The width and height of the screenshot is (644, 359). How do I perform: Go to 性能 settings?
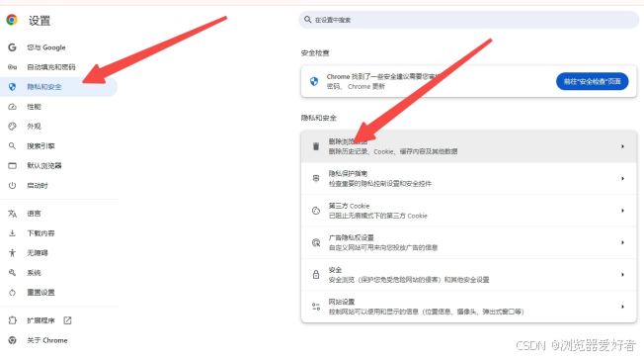point(58,107)
